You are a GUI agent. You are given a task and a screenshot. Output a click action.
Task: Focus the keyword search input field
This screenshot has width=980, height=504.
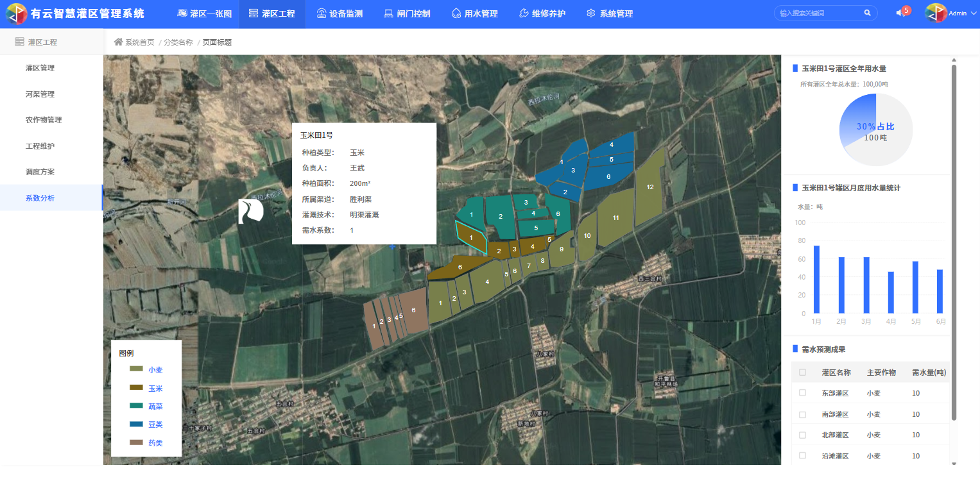click(x=819, y=13)
